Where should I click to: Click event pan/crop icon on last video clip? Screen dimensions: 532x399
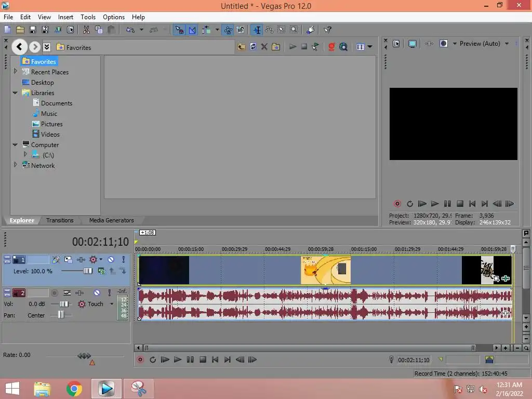tap(496, 278)
